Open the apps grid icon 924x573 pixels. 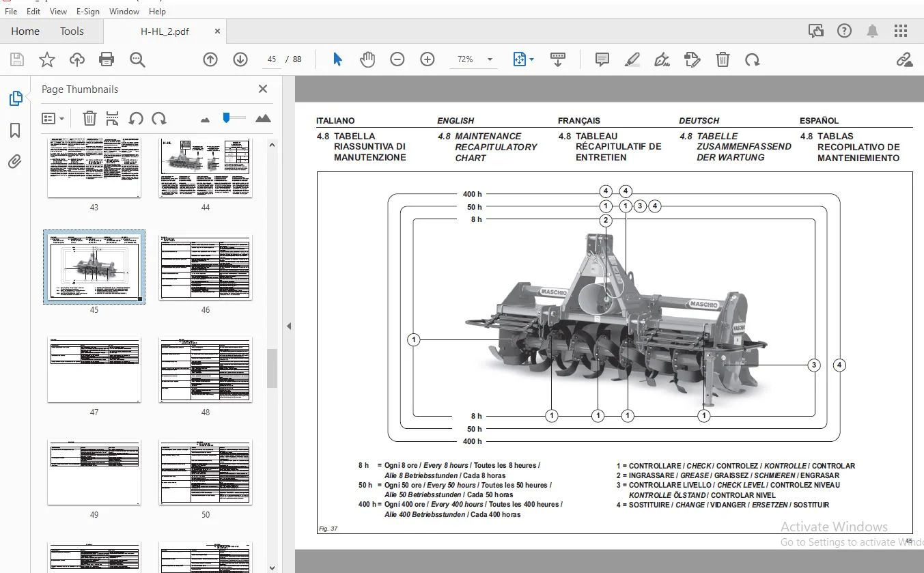901,31
